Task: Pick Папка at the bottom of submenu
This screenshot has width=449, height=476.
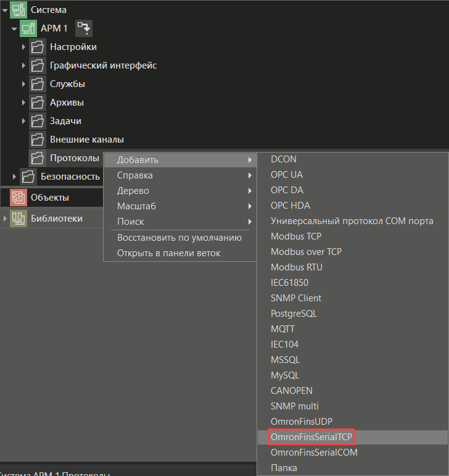Action: pyautogui.click(x=284, y=468)
